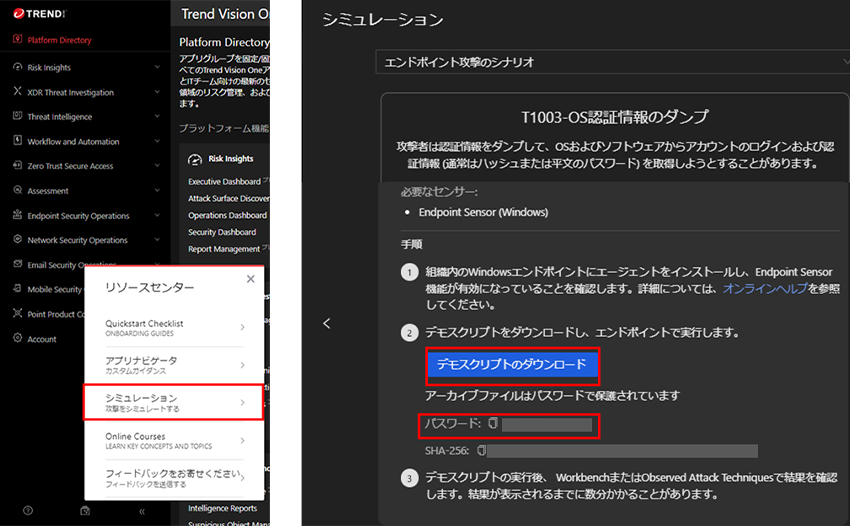Expand the Workflow and Automation chevron
Viewport: 850px width, 526px height.
157,141
